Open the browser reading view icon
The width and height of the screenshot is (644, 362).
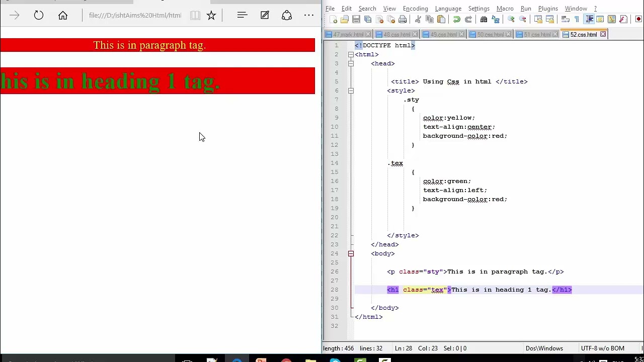pos(195,16)
